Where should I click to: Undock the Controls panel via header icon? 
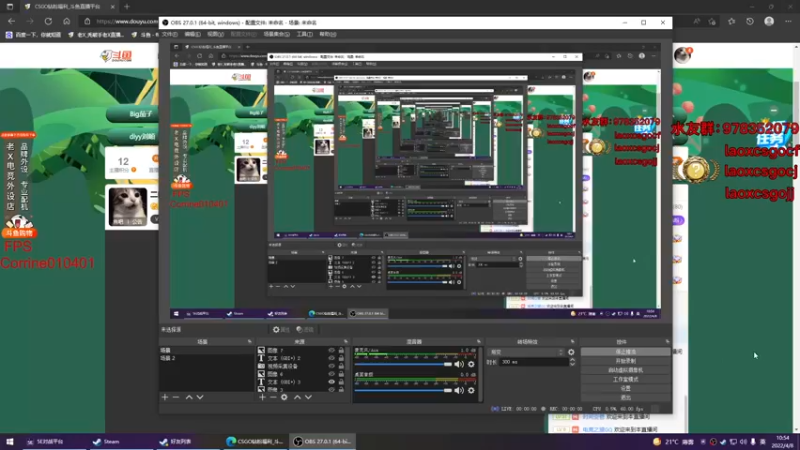coord(667,341)
